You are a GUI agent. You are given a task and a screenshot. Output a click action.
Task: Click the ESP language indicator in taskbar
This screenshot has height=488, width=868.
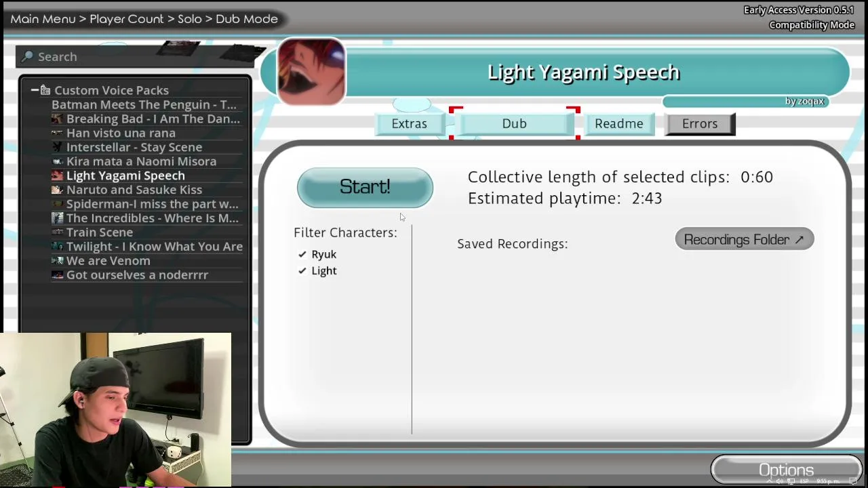tap(804, 481)
